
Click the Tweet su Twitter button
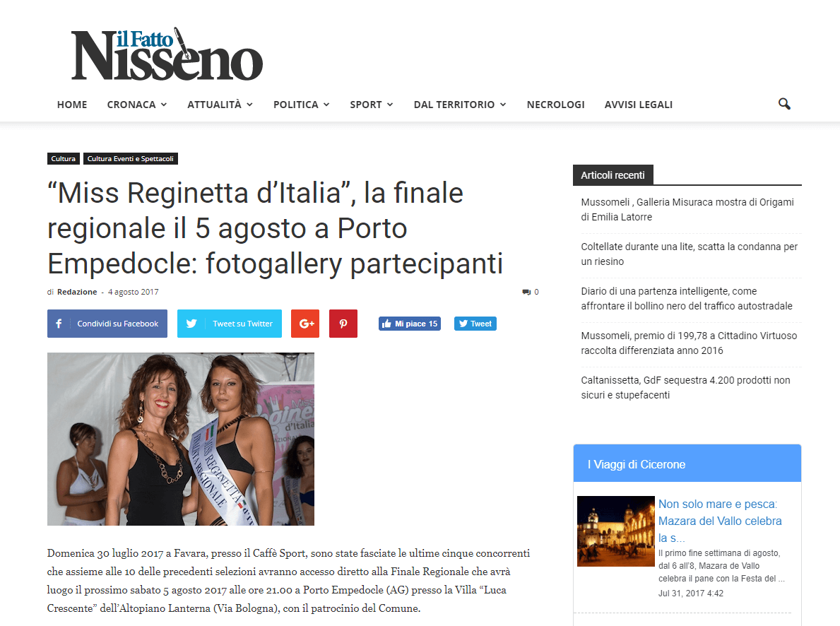point(230,324)
